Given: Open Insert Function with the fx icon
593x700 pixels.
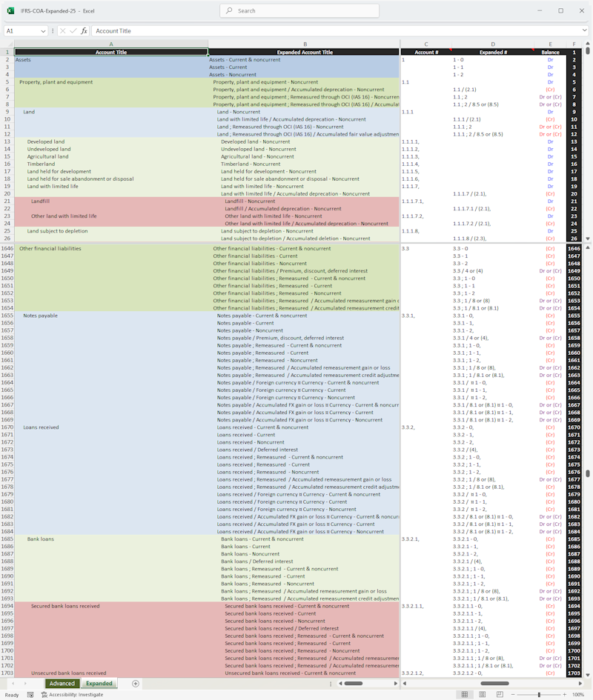Looking at the screenshot, I should tap(84, 31).
